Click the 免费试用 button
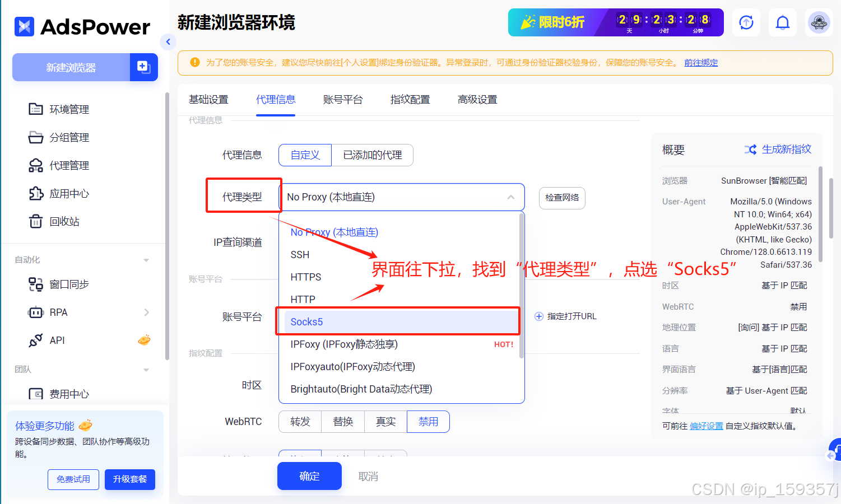841x504 pixels. click(x=73, y=479)
